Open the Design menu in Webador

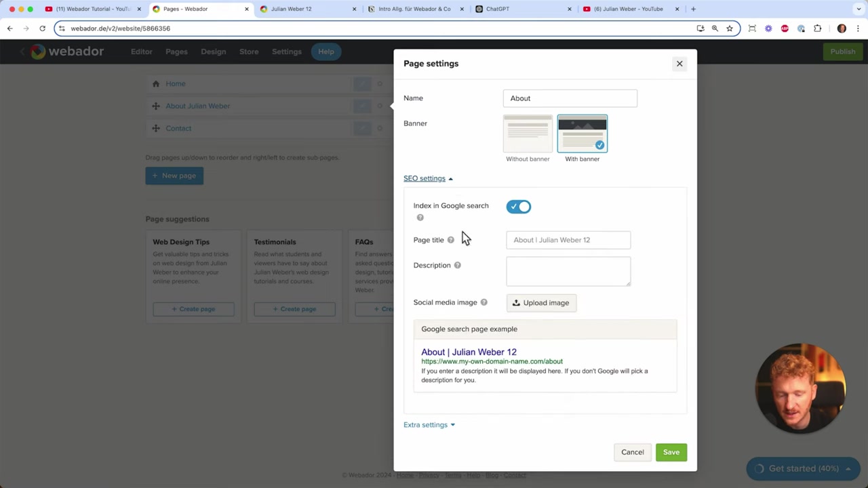213,52
